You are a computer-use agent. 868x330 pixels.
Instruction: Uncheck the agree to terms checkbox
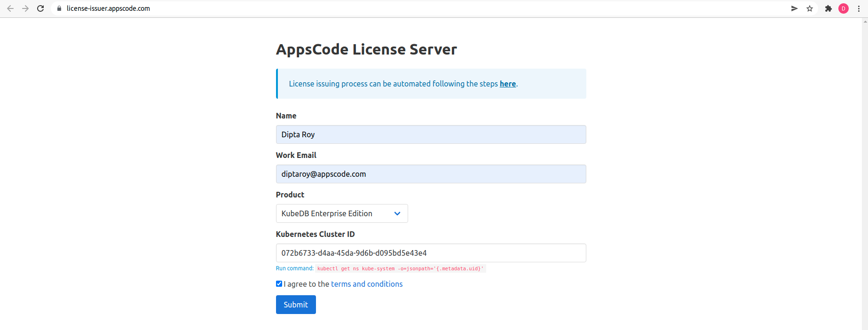coord(279,284)
